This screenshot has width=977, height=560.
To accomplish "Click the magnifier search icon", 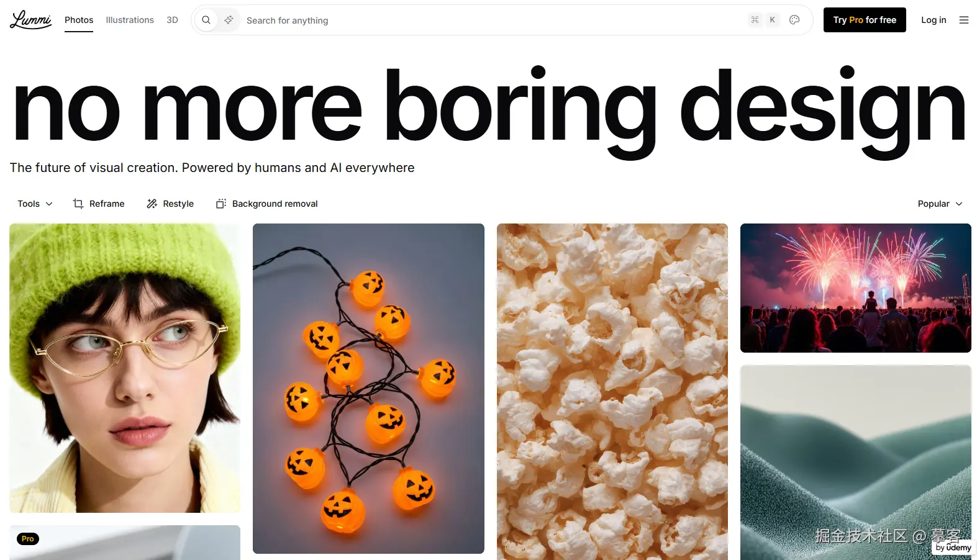I will pyautogui.click(x=206, y=20).
